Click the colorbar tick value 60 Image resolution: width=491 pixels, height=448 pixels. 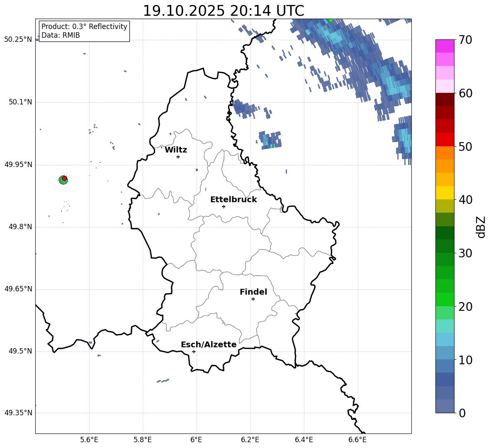(x=465, y=93)
